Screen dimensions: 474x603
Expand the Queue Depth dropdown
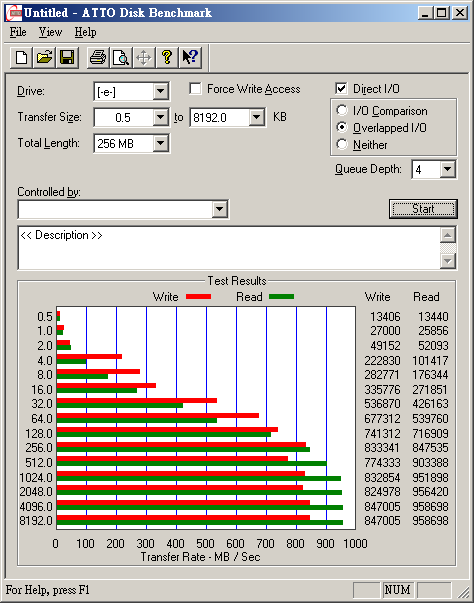coord(447,169)
